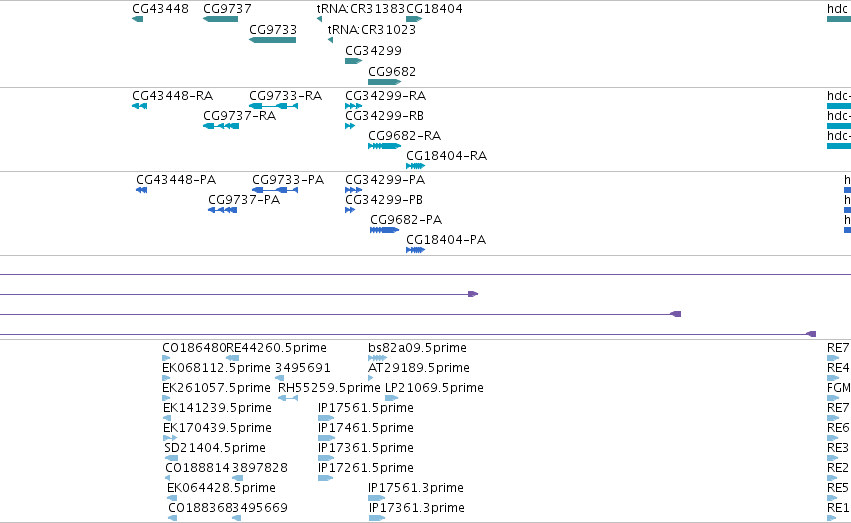The width and height of the screenshot is (851, 523).
Task: Click the CG43448 gene label
Action: point(160,9)
